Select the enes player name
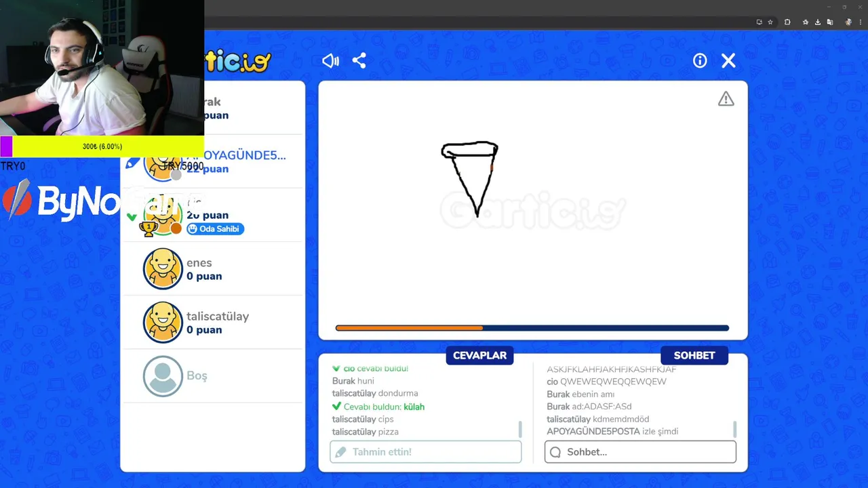Screen dimensions: 868x488 [x=199, y=263]
